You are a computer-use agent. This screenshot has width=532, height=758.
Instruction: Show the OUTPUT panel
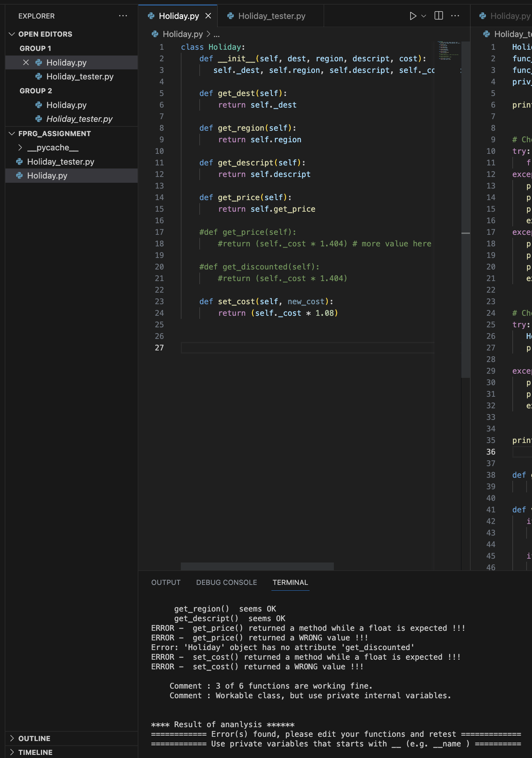(166, 582)
